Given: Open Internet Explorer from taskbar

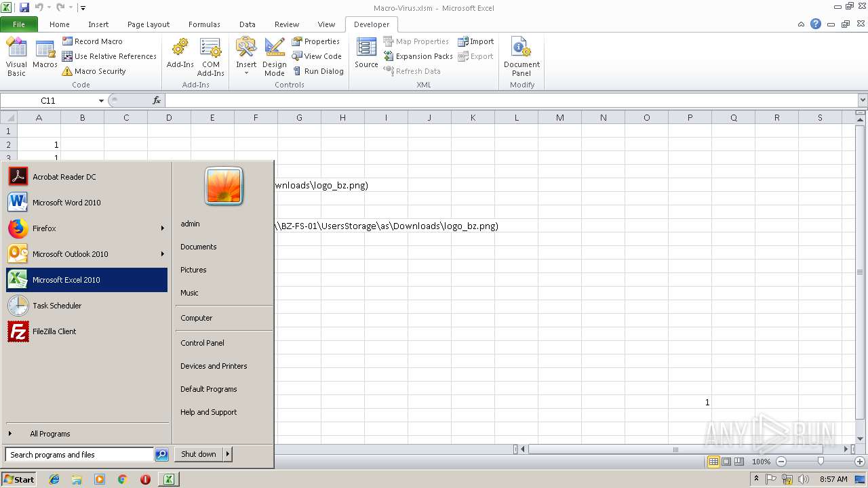Looking at the screenshot, I should [x=54, y=479].
